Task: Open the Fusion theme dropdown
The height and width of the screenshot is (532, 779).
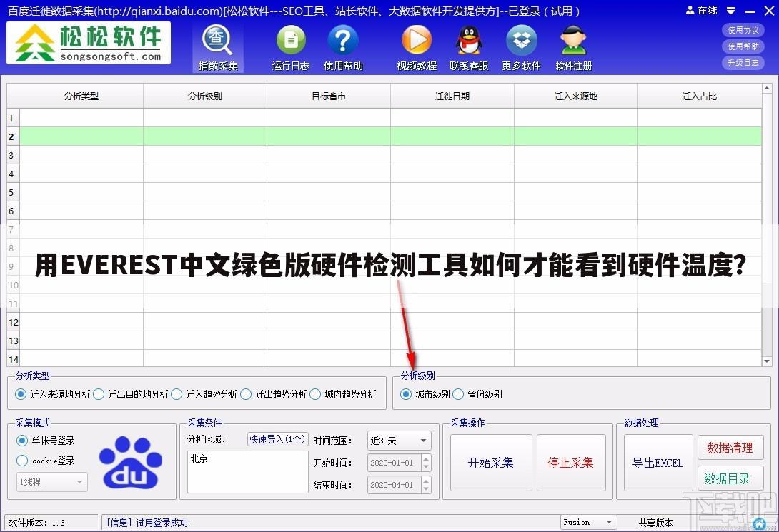Action: (589, 522)
